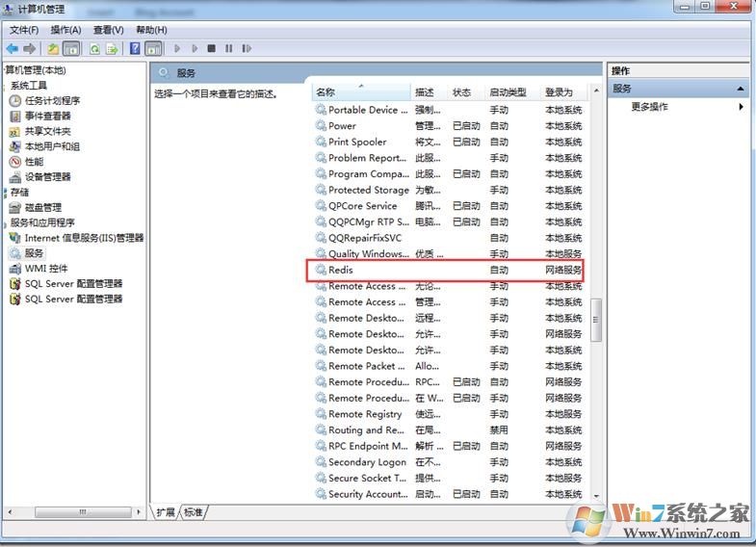756x547 pixels.
Task: Select 系统工具 tree node
Action: coord(29,86)
